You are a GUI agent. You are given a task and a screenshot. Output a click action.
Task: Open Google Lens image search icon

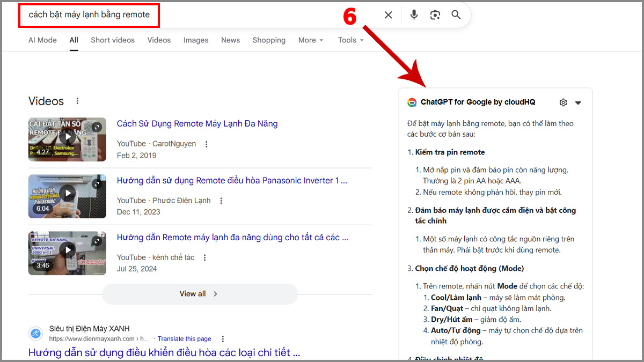tap(435, 15)
